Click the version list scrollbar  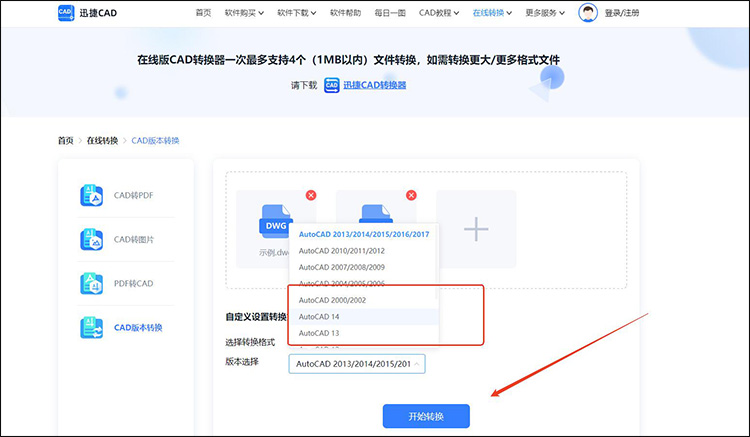tap(436, 262)
